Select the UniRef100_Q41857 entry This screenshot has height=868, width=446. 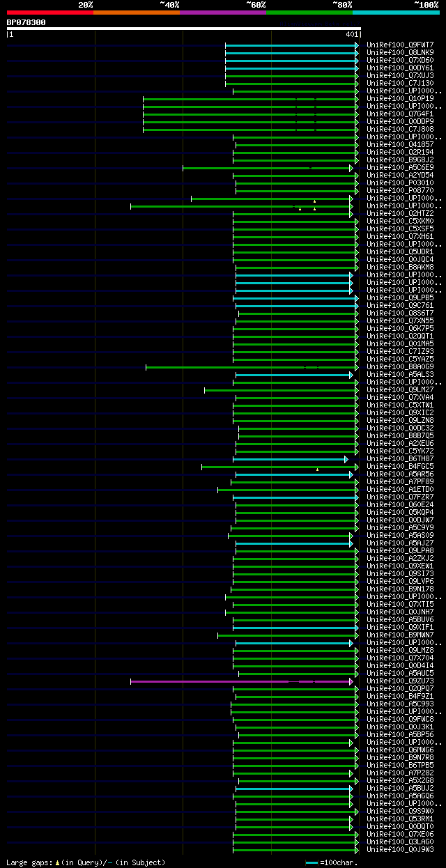tap(400, 144)
